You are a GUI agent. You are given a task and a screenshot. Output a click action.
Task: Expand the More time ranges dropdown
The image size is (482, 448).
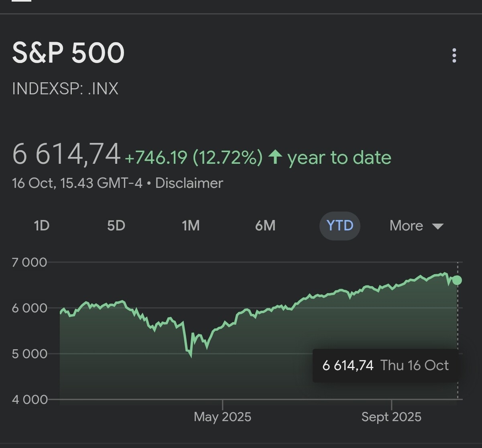406,226
